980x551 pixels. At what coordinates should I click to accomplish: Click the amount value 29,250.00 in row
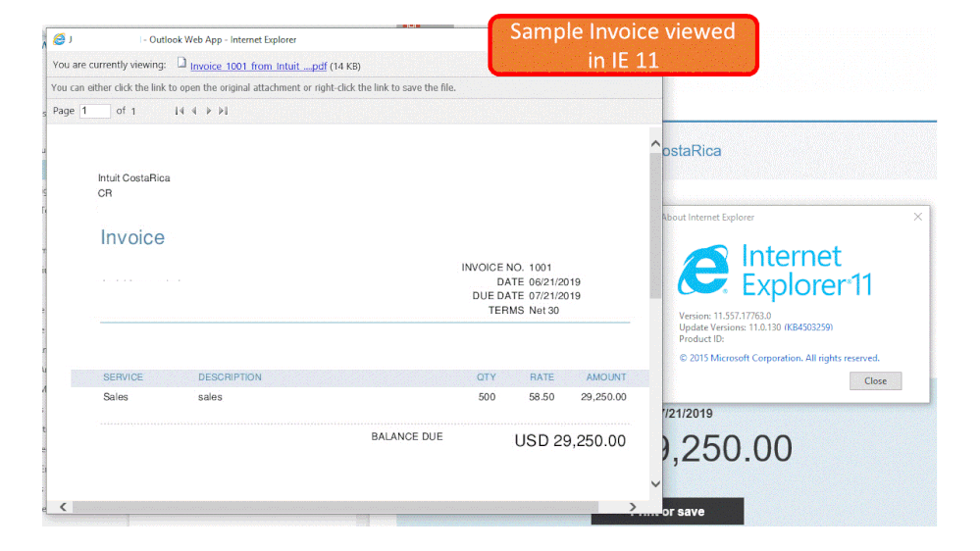point(603,397)
